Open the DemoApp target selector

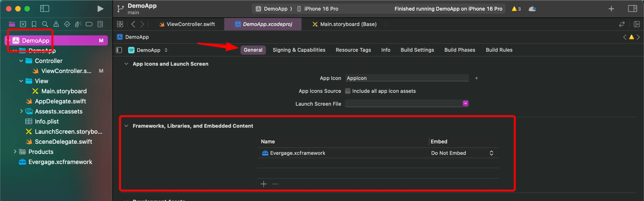point(148,50)
